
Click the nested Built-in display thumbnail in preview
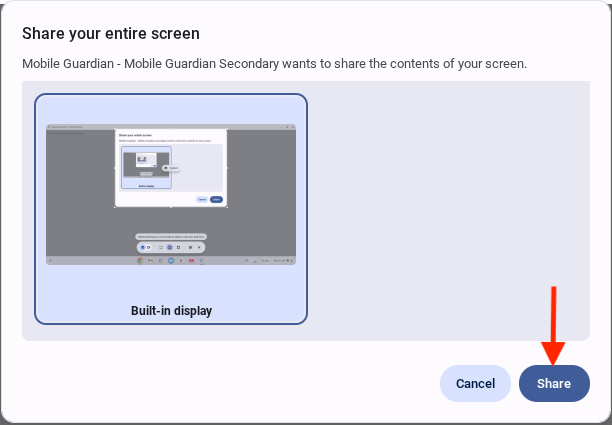point(146,168)
